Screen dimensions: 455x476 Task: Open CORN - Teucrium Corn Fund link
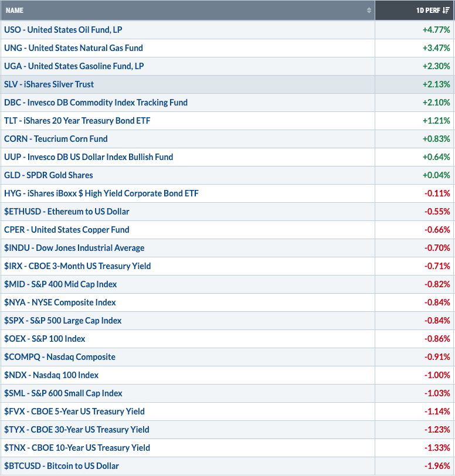(56, 139)
